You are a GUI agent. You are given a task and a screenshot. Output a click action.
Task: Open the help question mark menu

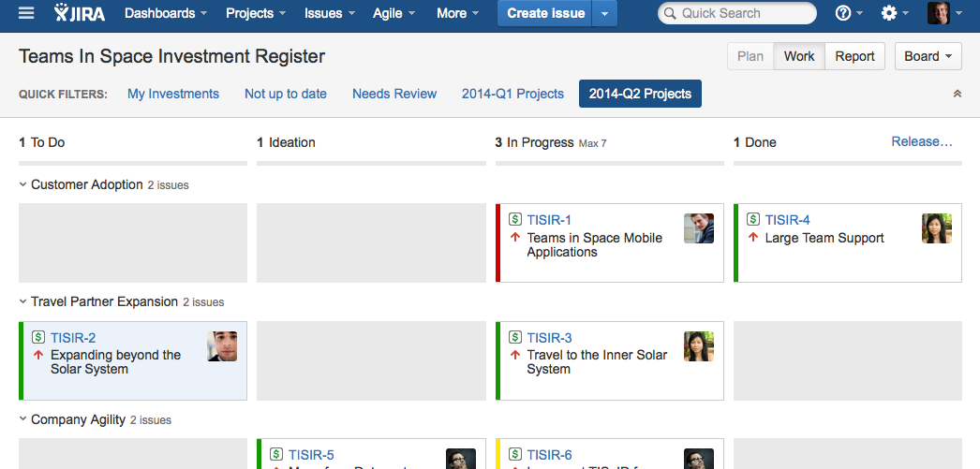(x=849, y=13)
